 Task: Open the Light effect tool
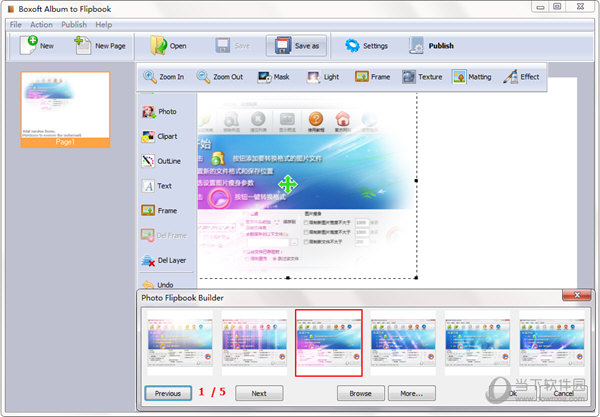pyautogui.click(x=323, y=77)
